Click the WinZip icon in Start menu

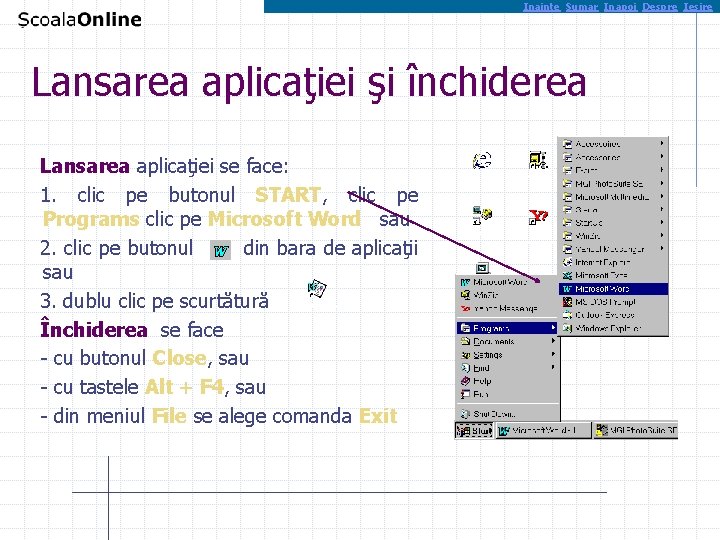click(x=466, y=295)
